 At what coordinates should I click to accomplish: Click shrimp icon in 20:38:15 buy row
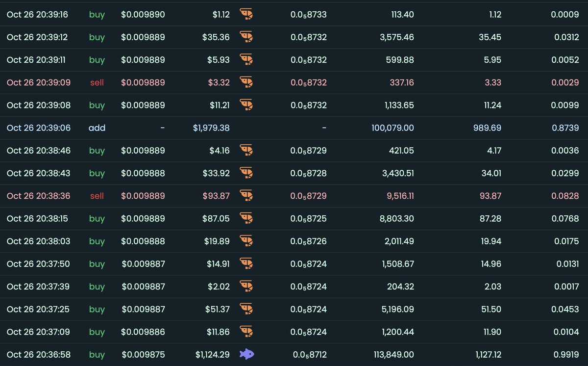tap(246, 218)
